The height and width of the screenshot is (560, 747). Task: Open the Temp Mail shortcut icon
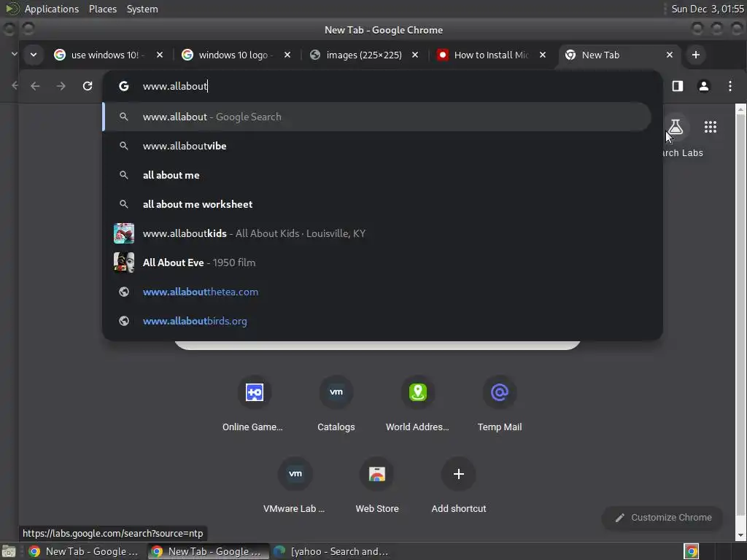[x=499, y=392]
